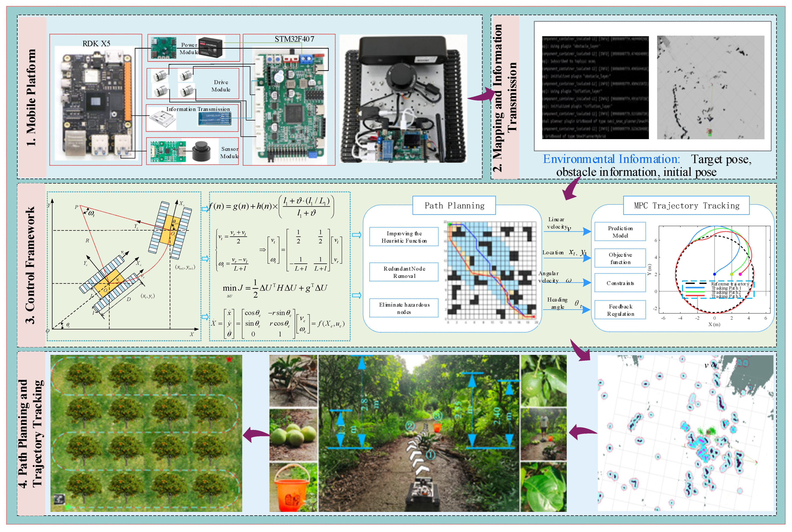Click the tracked vehicle kinematics diagram
This screenshot has width=792, height=532.
tap(124, 266)
